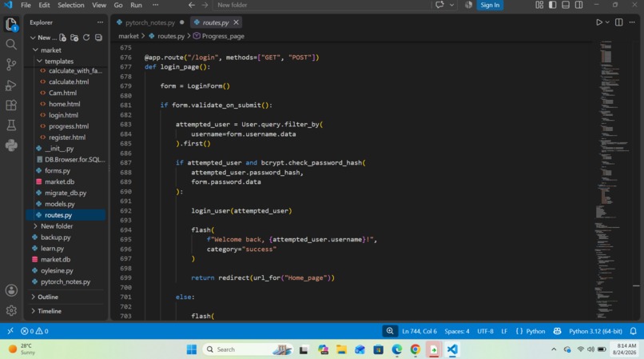Open the Testing flask view
644x359 pixels.
(x=11, y=125)
